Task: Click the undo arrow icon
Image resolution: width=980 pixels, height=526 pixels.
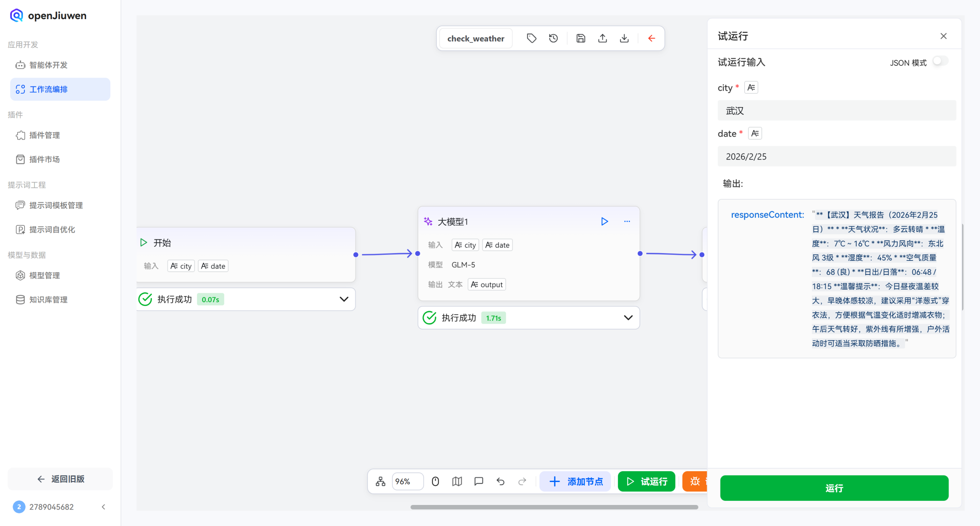Action: [x=500, y=481]
